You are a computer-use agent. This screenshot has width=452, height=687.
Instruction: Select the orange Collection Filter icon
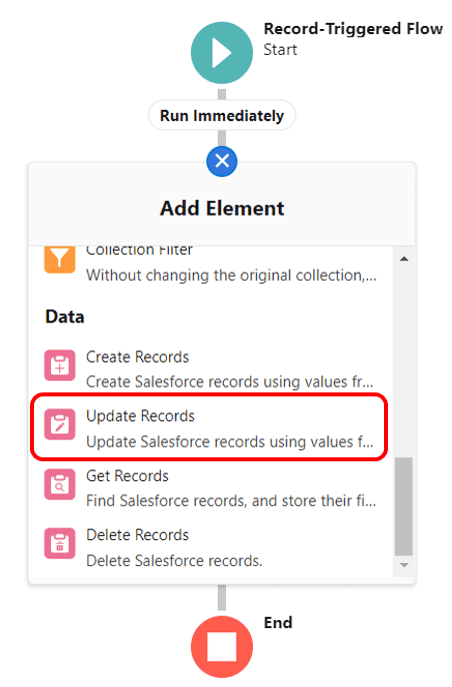[60, 260]
